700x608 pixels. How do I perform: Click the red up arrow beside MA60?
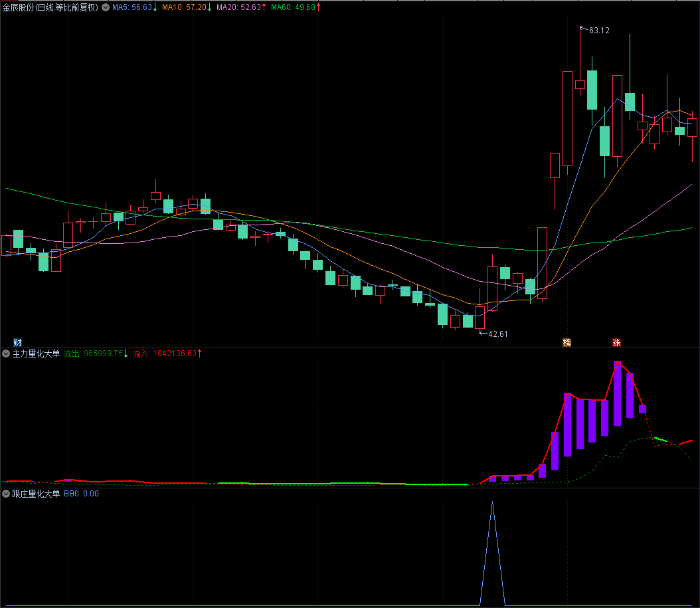319,7
